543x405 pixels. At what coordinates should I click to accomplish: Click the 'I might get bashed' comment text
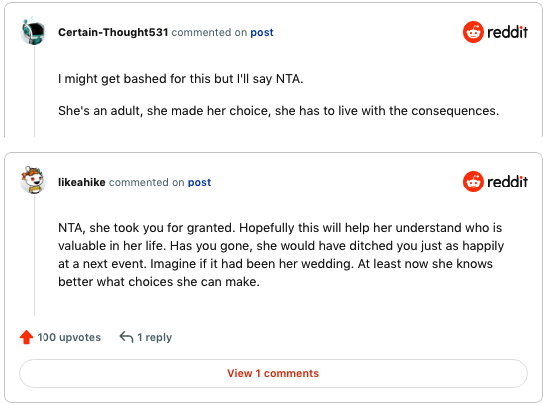180,79
